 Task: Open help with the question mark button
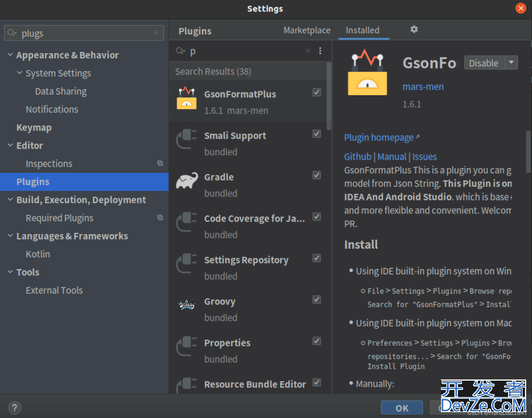15,407
